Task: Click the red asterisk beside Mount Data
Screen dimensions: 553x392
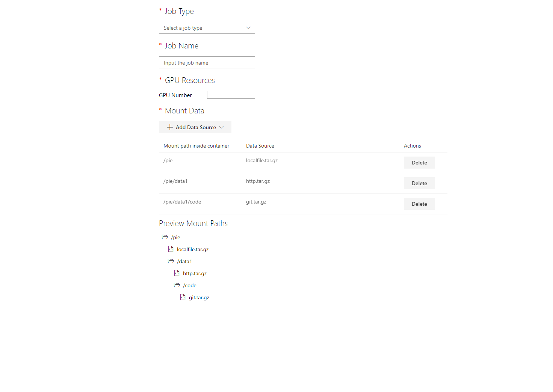Action: (x=160, y=110)
